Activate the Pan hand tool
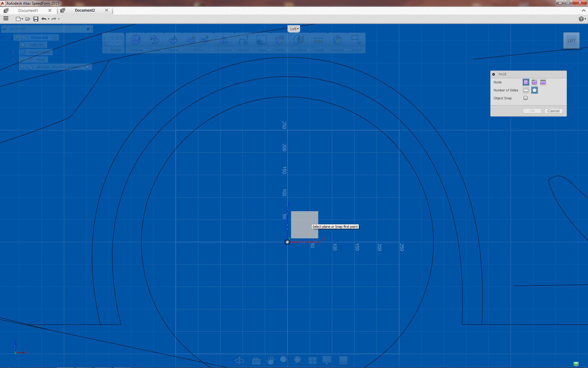This screenshot has height=368, width=588. pyautogui.click(x=270, y=360)
